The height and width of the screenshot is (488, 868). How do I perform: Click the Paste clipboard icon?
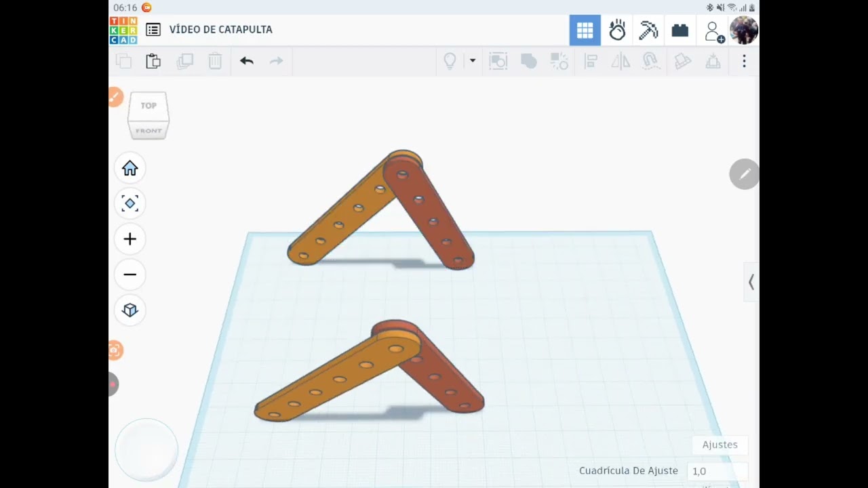(x=153, y=61)
